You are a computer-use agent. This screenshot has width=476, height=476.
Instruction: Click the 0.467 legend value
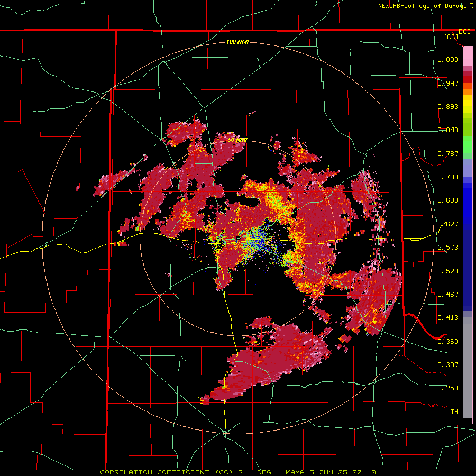click(x=448, y=295)
